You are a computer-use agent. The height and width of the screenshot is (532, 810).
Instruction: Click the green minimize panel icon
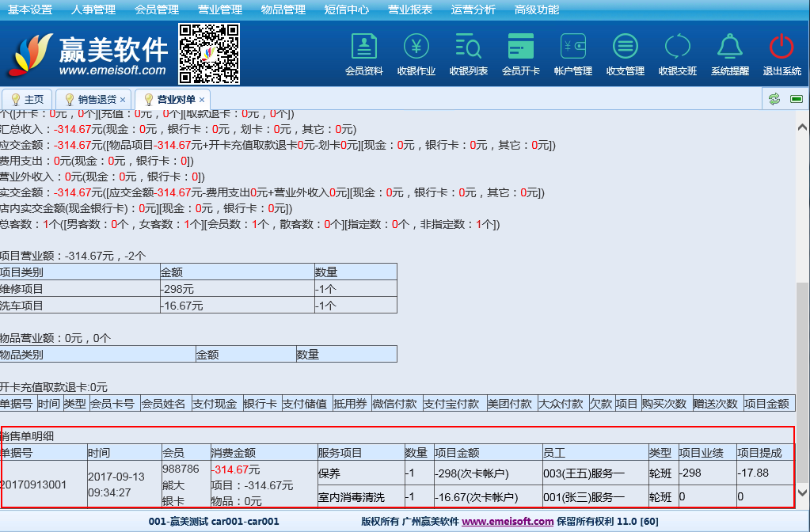[x=797, y=99]
